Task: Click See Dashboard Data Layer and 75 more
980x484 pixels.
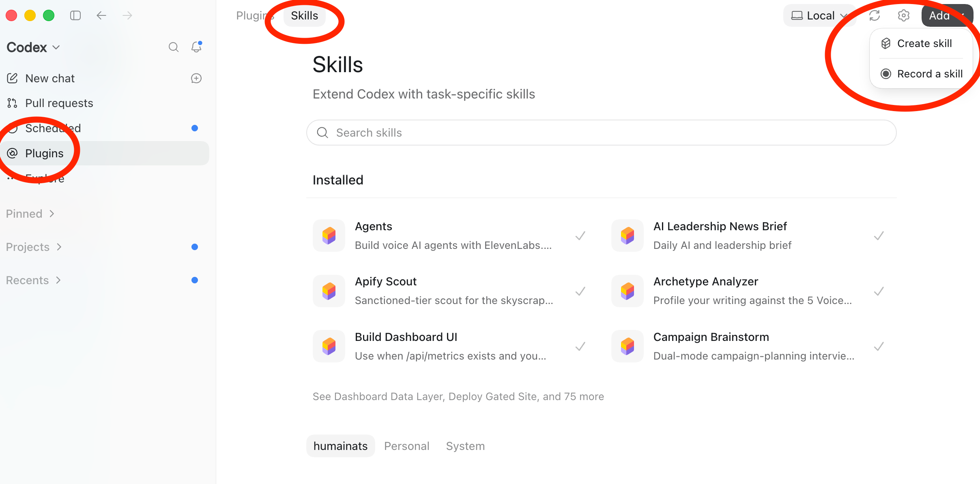Action: click(x=458, y=396)
